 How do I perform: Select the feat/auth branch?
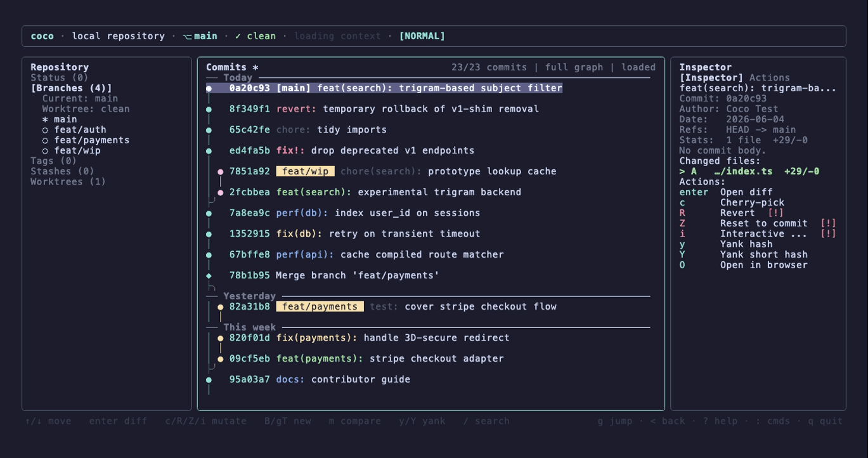coord(74,130)
